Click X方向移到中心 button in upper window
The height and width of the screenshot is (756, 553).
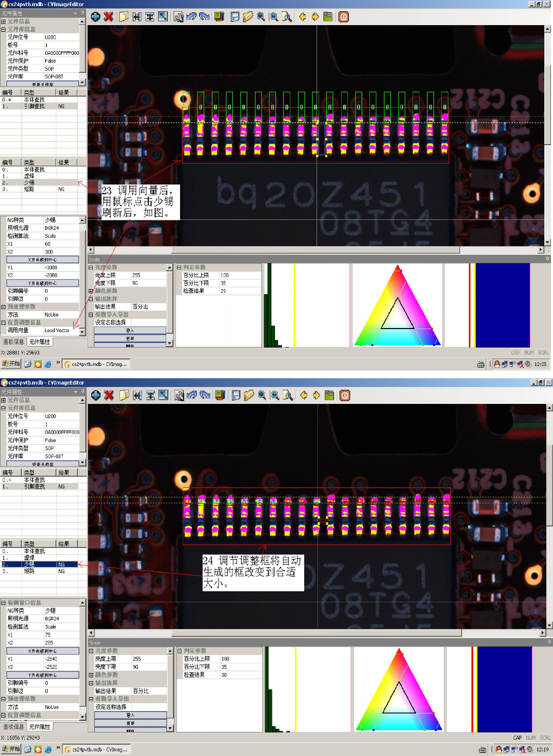[x=43, y=259]
